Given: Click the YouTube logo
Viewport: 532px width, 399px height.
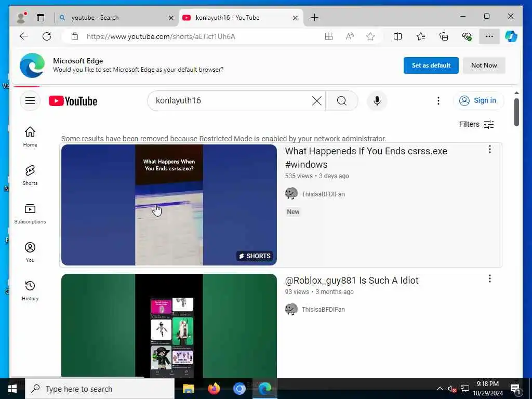Looking at the screenshot, I should click(x=73, y=101).
